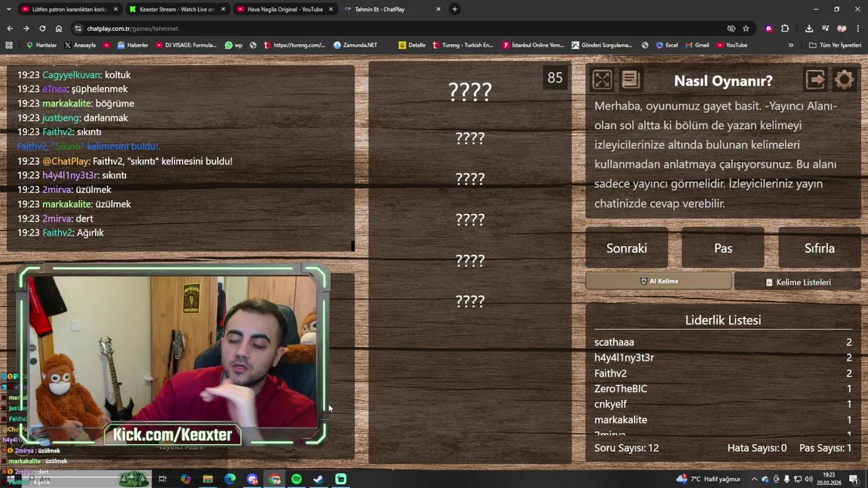Open Spotify from the taskbar
Image resolution: width=868 pixels, height=488 pixels.
[x=296, y=479]
